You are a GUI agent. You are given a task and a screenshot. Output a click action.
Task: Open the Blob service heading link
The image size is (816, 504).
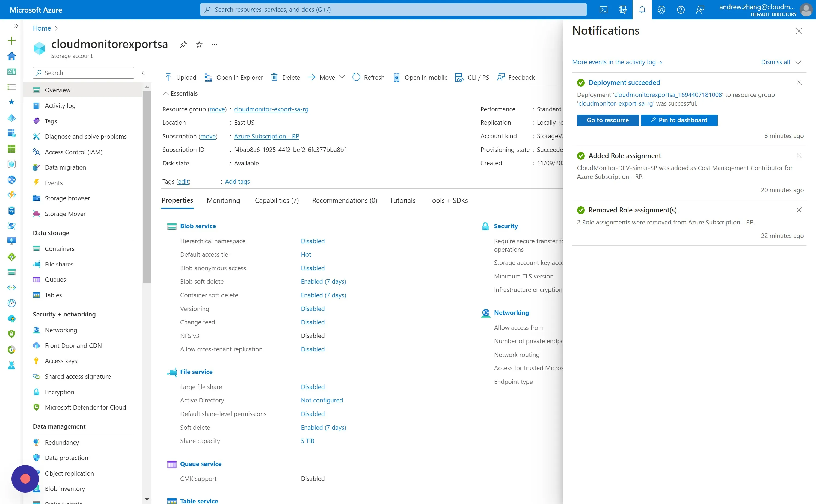[198, 226]
